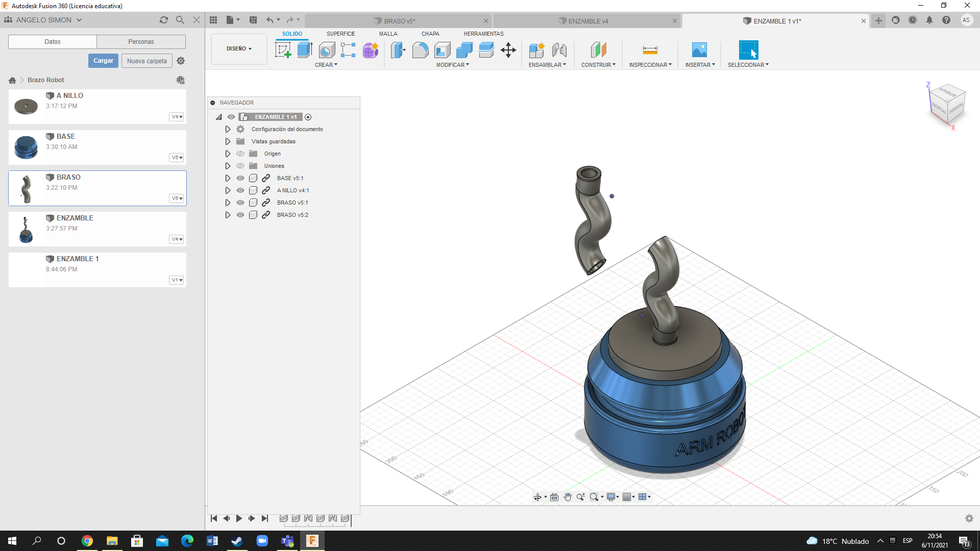Click the Cargar button
The image size is (980, 551).
pyautogui.click(x=103, y=61)
